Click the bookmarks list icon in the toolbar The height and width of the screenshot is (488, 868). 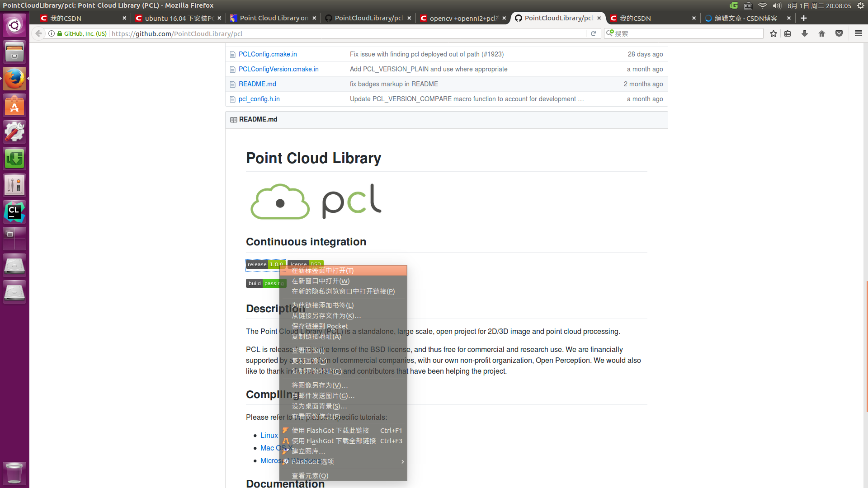[x=788, y=33]
